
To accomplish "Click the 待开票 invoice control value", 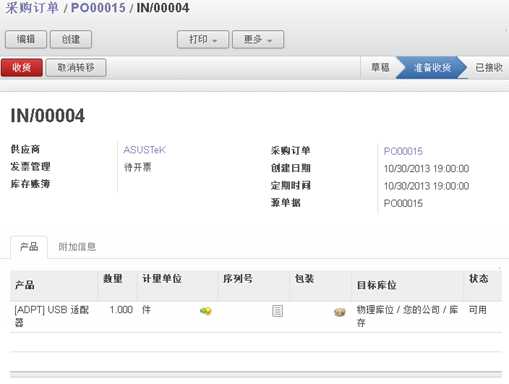I will coord(138,167).
